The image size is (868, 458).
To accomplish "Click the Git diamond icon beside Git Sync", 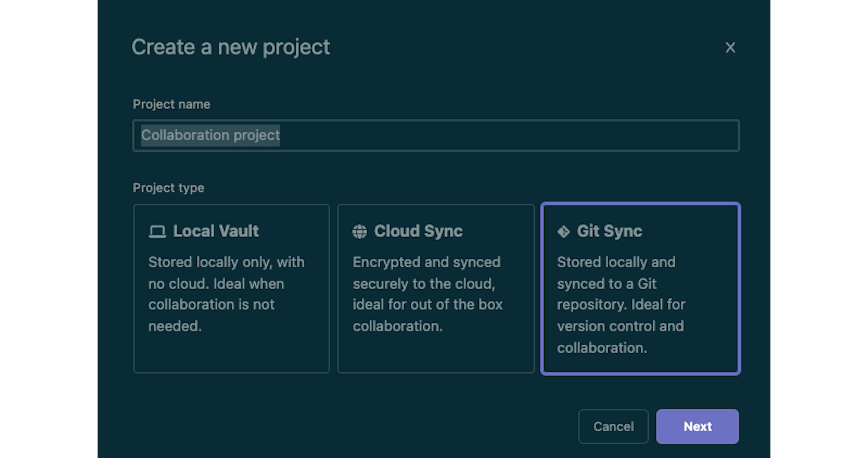I will [564, 232].
